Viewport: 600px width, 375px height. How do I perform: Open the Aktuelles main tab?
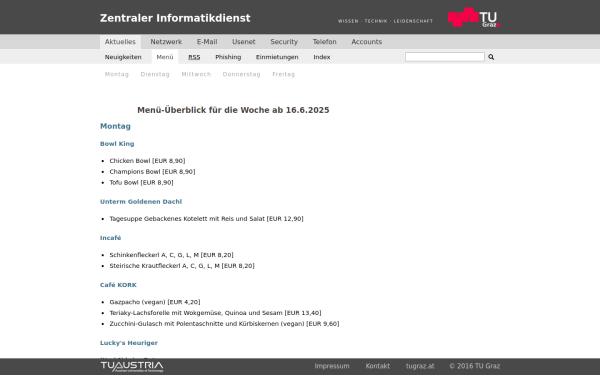[x=120, y=42]
